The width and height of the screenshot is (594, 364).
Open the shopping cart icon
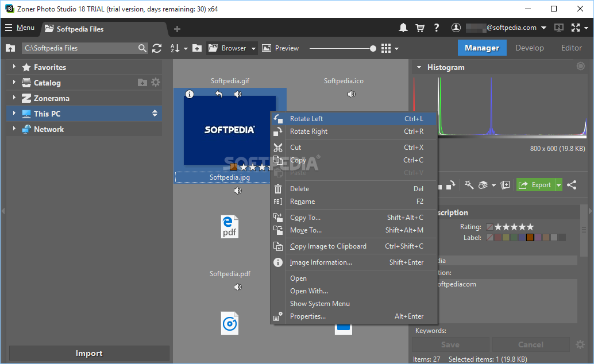420,28
